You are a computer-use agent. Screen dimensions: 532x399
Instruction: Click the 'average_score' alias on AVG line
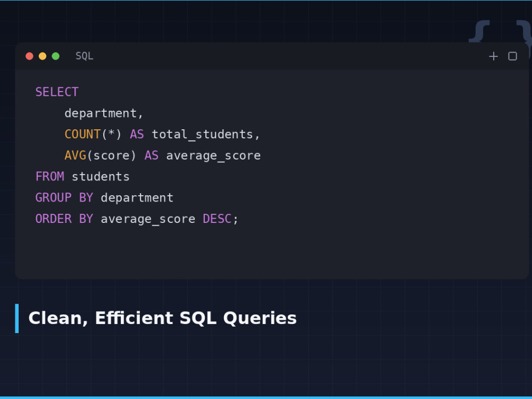coord(213,156)
